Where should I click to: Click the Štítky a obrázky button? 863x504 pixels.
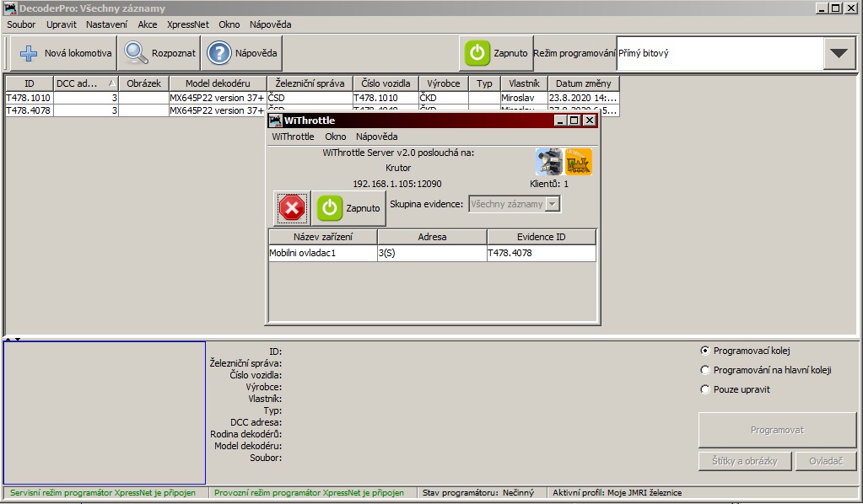point(745,461)
